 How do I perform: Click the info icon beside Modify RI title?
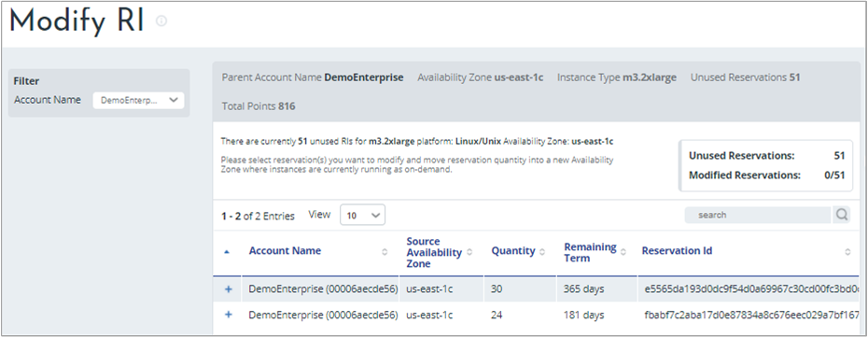point(161,21)
